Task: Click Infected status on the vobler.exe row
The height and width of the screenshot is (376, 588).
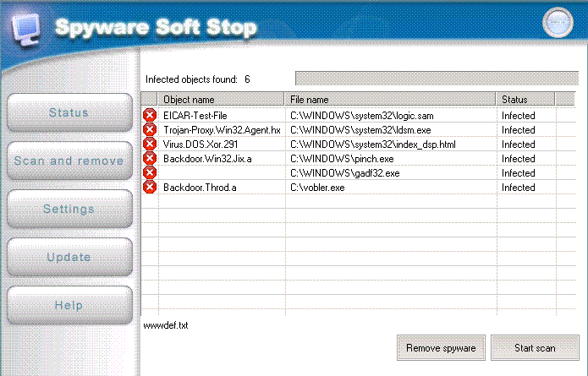Action: click(x=519, y=188)
